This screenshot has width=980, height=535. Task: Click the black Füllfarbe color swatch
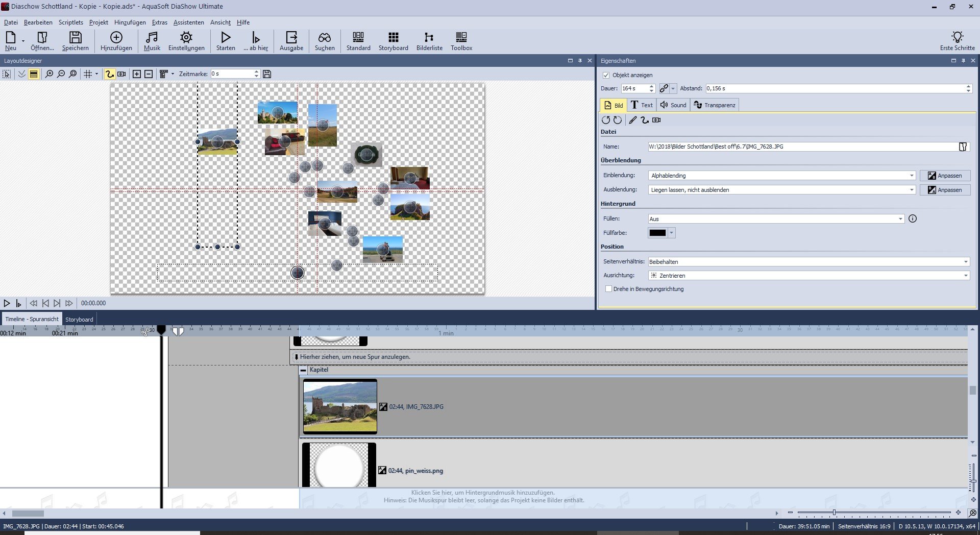tap(657, 233)
